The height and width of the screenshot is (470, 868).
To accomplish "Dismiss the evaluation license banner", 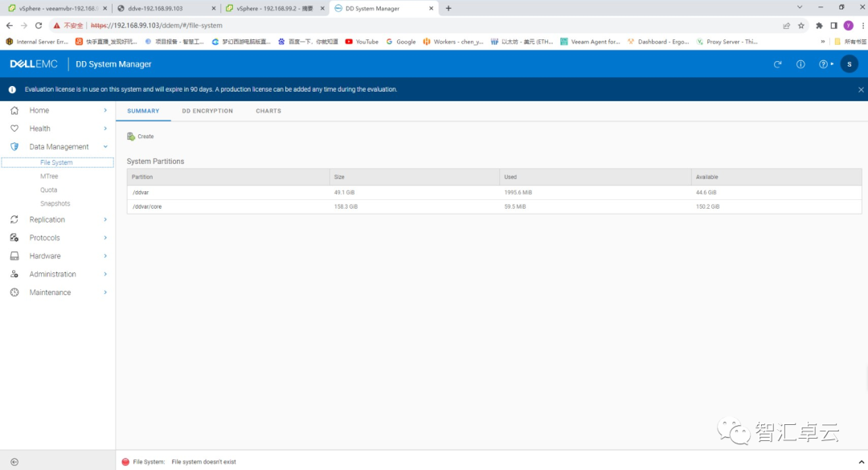I will tap(861, 90).
